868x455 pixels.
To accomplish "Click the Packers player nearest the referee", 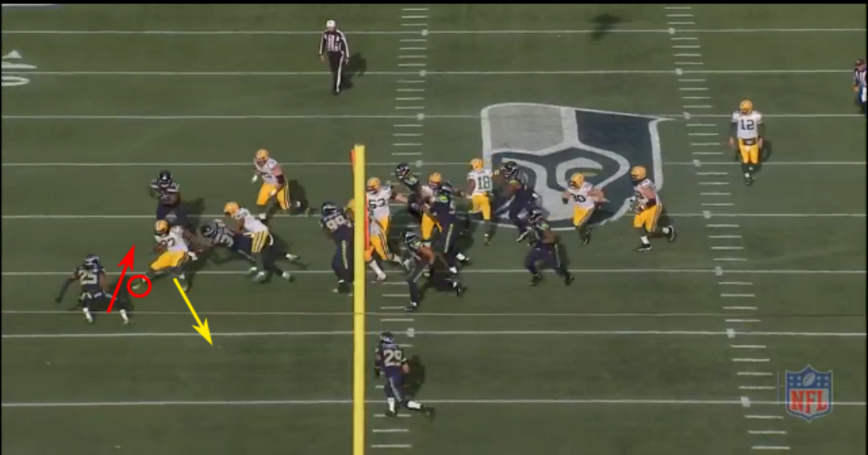I will (270, 180).
